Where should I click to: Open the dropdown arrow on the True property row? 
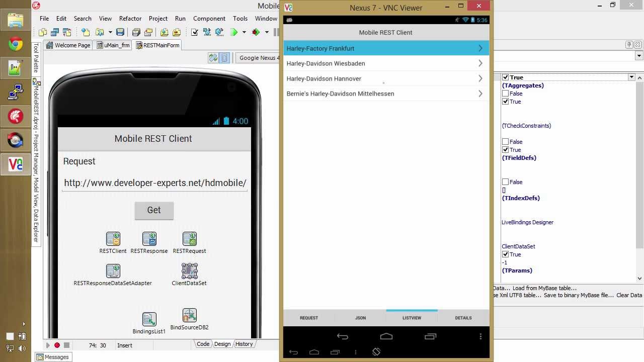(631, 77)
